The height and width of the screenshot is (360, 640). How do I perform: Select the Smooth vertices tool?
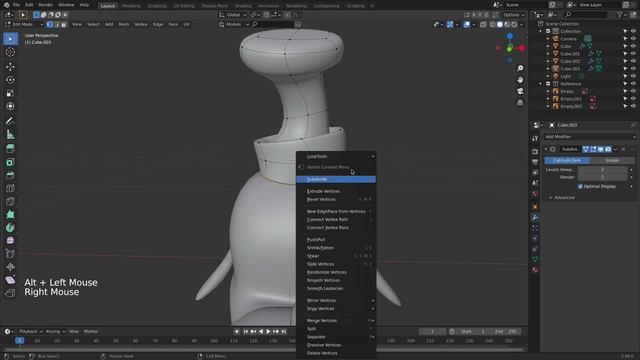pyautogui.click(x=10, y=241)
